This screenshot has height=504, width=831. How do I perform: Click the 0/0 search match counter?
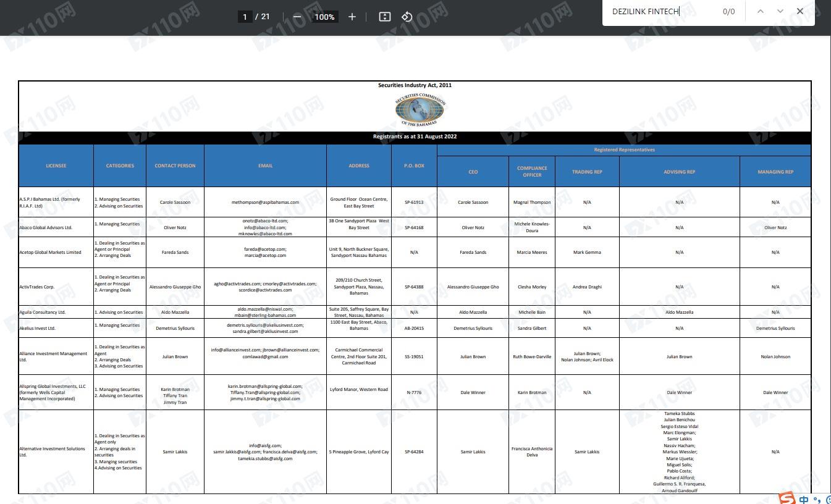pyautogui.click(x=729, y=11)
